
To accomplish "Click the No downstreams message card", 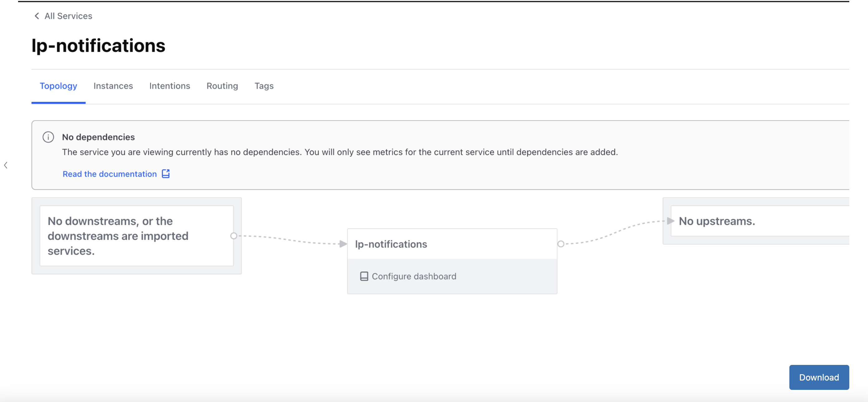I will (136, 236).
